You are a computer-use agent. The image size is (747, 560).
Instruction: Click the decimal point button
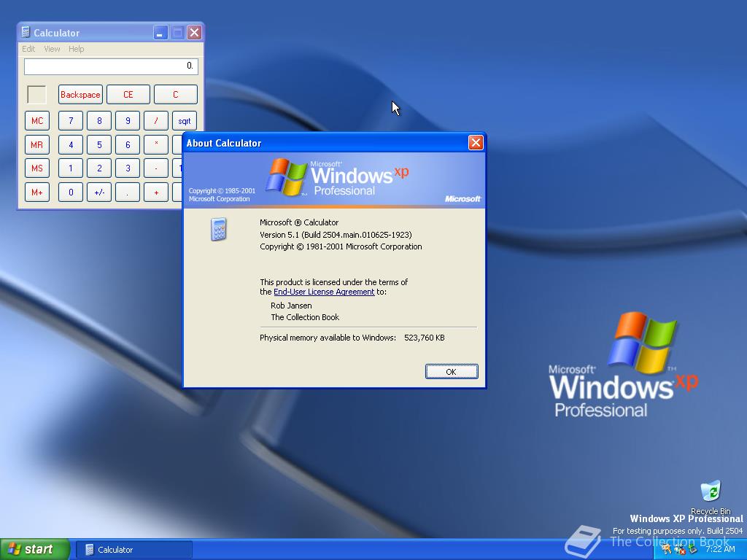[x=128, y=192]
